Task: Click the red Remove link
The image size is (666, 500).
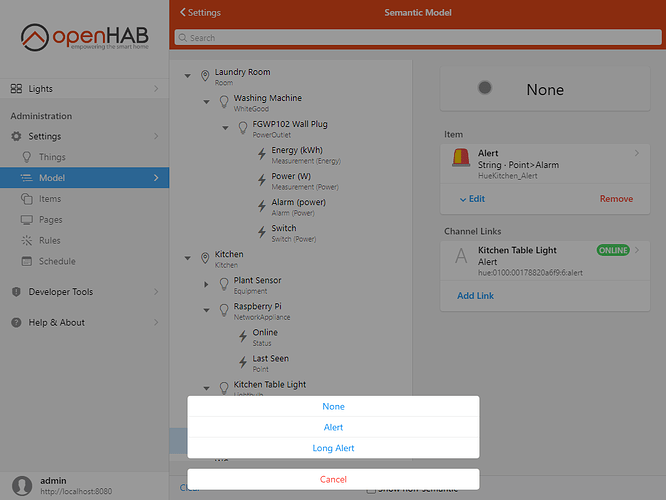Action: coord(616,199)
